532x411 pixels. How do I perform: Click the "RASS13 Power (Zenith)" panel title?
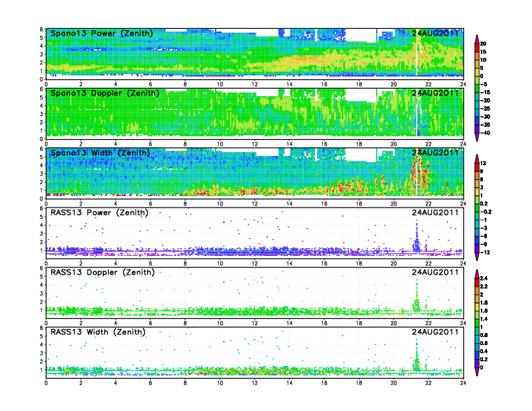[x=99, y=213]
